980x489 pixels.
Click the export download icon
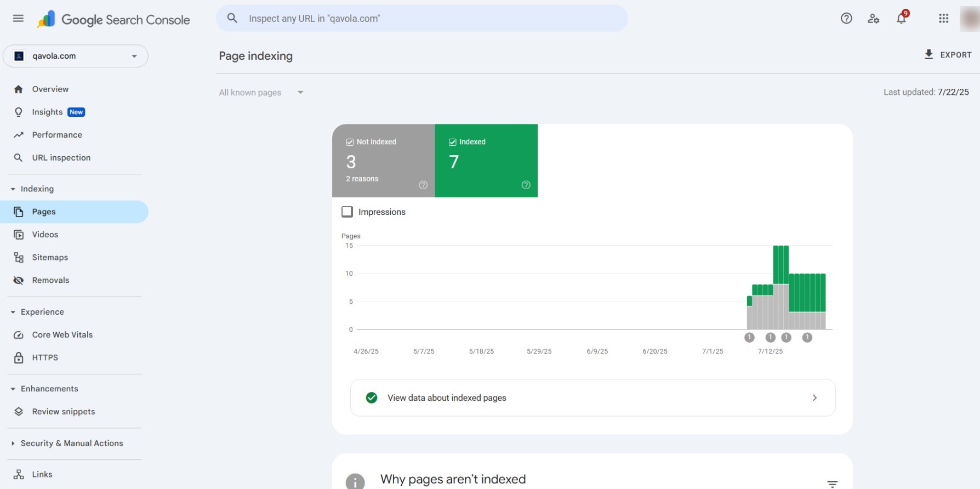[928, 54]
